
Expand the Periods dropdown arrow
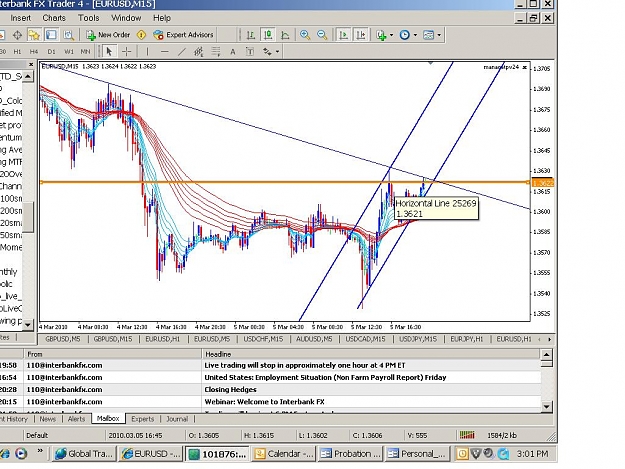415,35
